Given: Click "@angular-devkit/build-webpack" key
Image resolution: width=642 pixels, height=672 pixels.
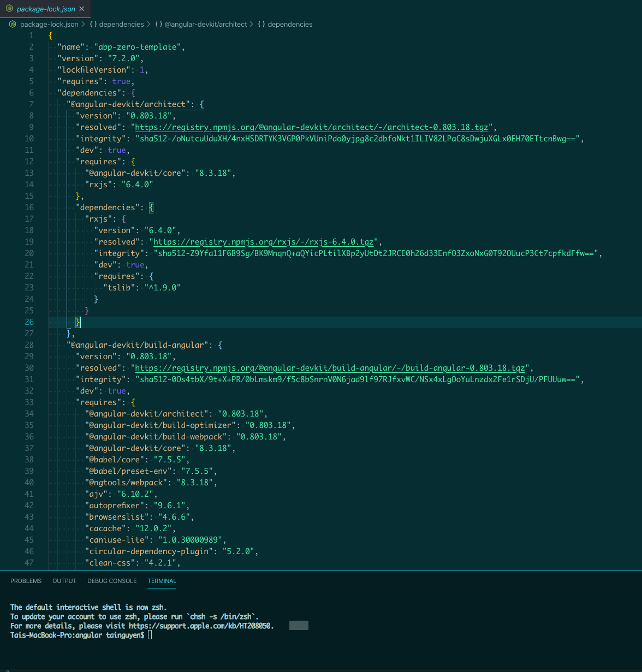Looking at the screenshot, I should coord(156,437).
